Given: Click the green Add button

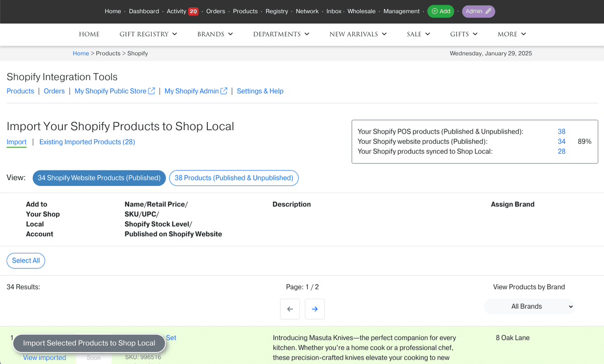Looking at the screenshot, I should [x=441, y=11].
